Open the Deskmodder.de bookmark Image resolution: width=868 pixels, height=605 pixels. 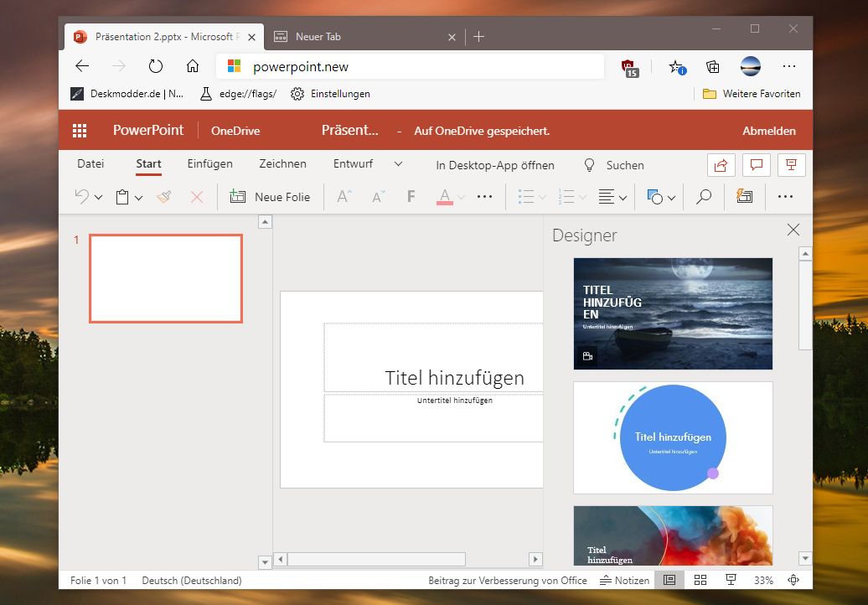(127, 94)
